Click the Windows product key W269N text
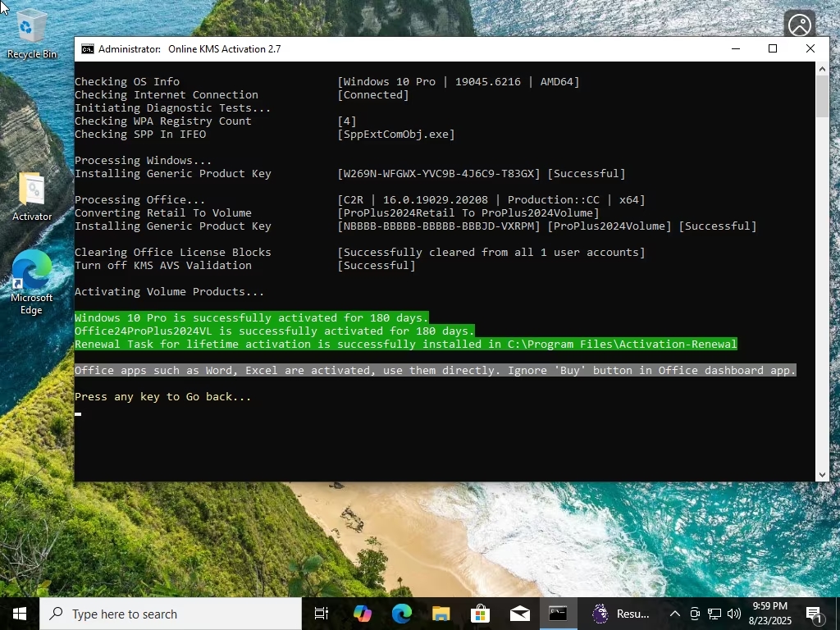840x630 pixels. 439,174
